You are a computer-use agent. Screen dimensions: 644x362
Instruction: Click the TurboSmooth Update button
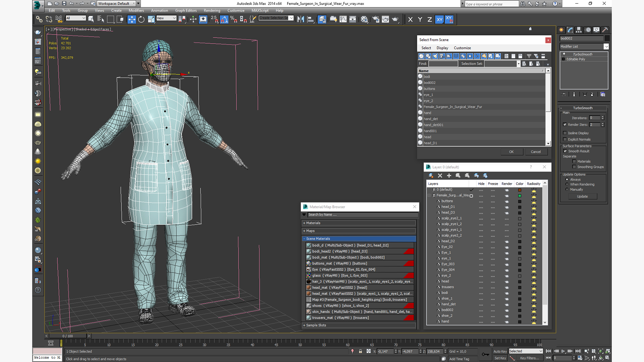pyautogui.click(x=582, y=196)
